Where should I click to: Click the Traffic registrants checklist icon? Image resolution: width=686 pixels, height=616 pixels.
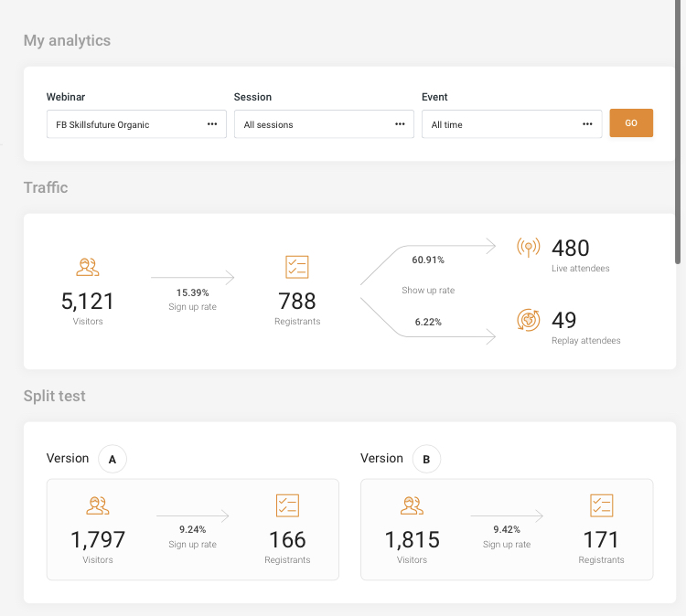[x=296, y=267]
